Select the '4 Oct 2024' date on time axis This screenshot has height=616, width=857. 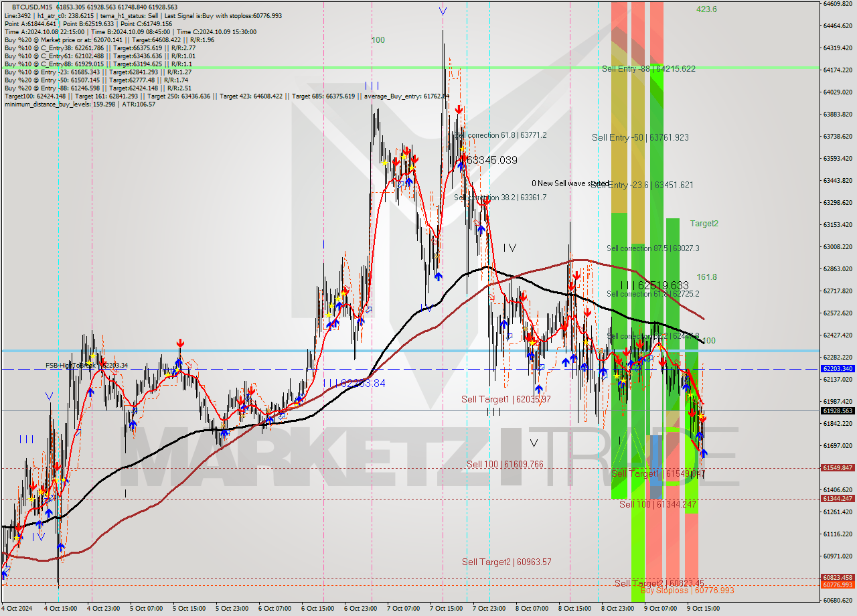pyautogui.click(x=15, y=609)
